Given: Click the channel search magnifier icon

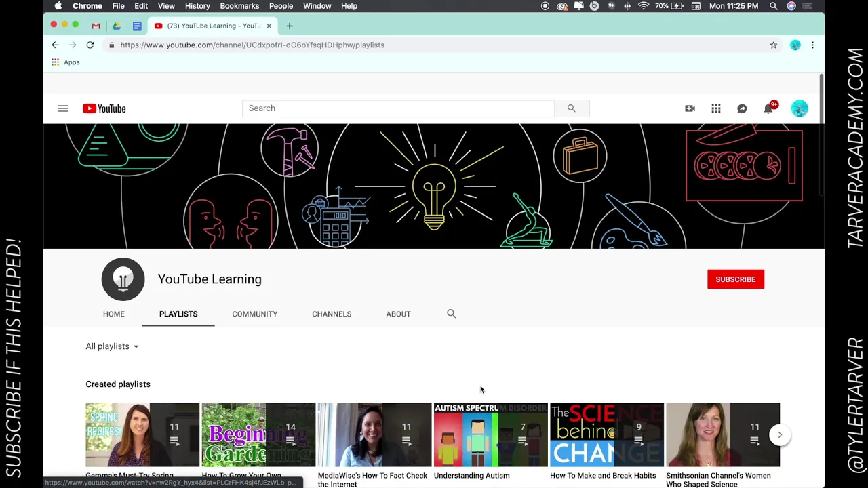Looking at the screenshot, I should click(x=452, y=314).
